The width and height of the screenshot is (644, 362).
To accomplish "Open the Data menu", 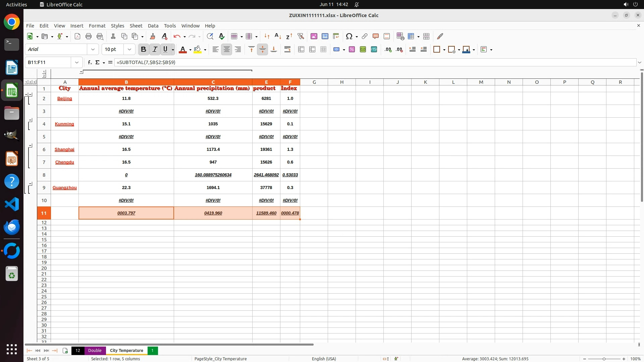I will (x=153, y=26).
